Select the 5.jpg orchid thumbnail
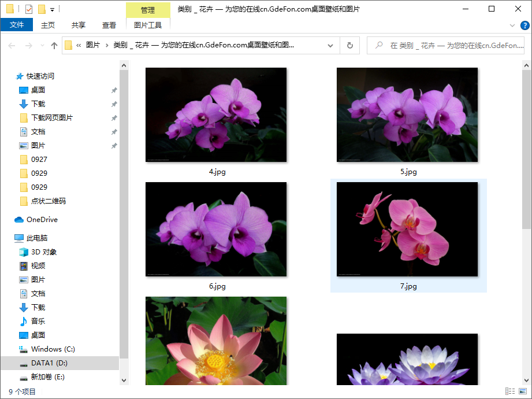532x399 pixels. 407,114
